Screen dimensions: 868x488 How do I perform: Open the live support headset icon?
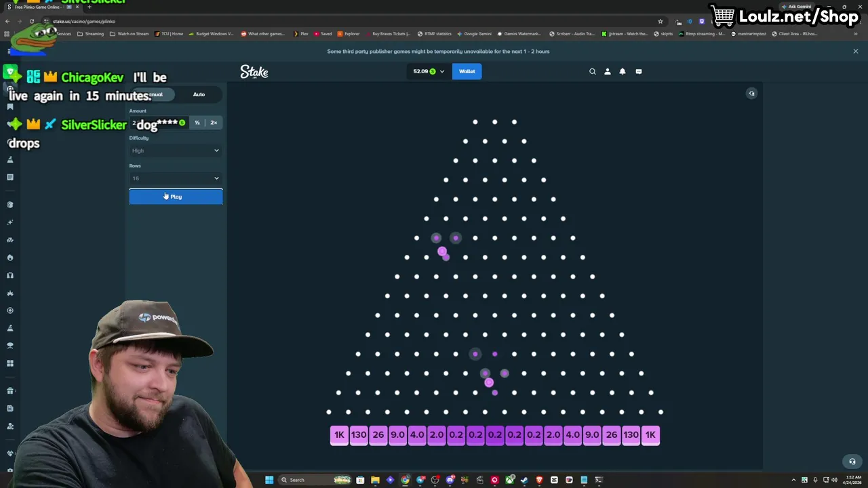[852, 462]
